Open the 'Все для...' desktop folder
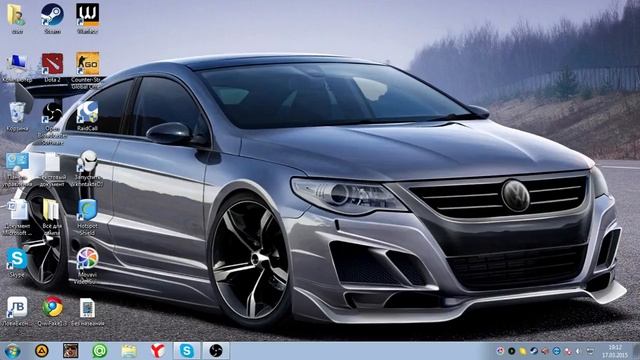Image resolution: width=640 pixels, height=360 pixels. coord(52,211)
